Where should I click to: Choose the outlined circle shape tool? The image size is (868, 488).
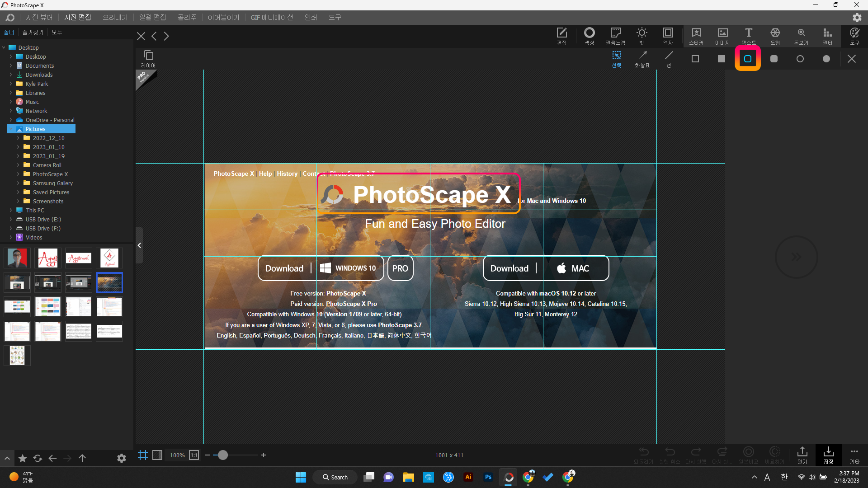tap(800, 59)
